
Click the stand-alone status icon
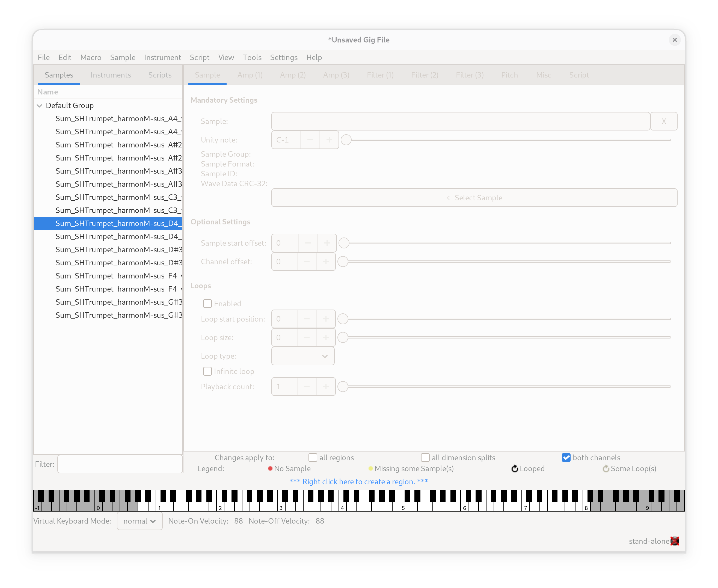pos(675,541)
